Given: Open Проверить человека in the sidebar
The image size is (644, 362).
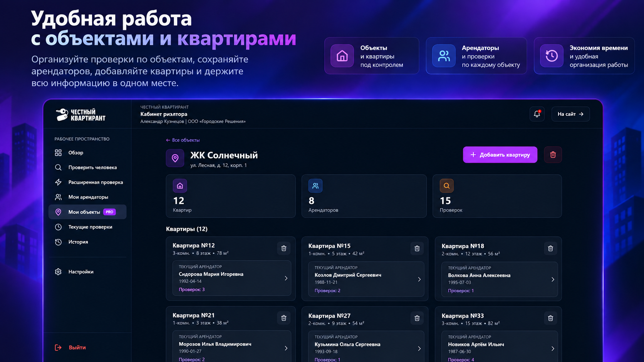Looking at the screenshot, I should [87, 167].
